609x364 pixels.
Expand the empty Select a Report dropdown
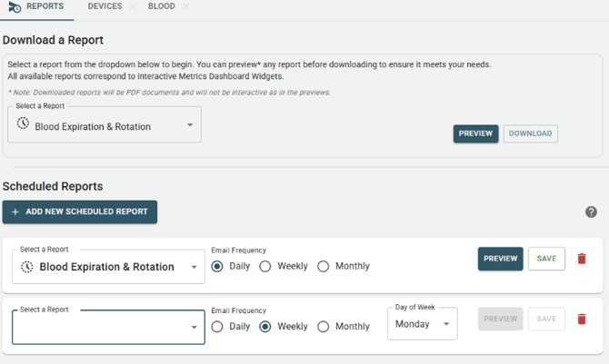point(195,329)
